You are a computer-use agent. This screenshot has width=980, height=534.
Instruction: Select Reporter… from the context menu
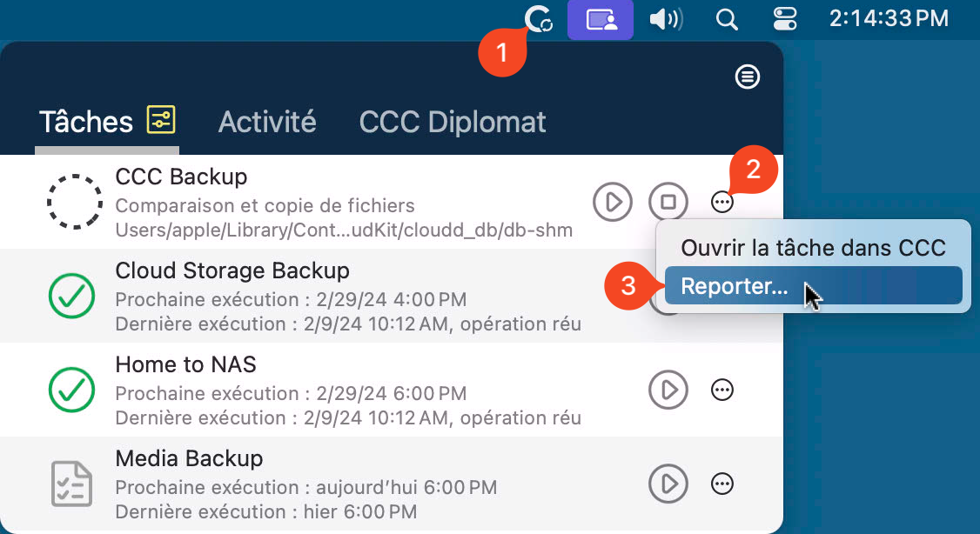pos(813,285)
